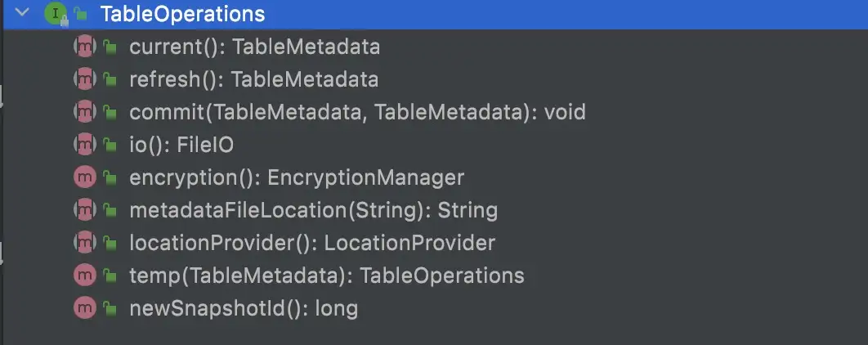This screenshot has width=868, height=345.
Task: Click the method icon next to current()
Action: click(x=85, y=47)
